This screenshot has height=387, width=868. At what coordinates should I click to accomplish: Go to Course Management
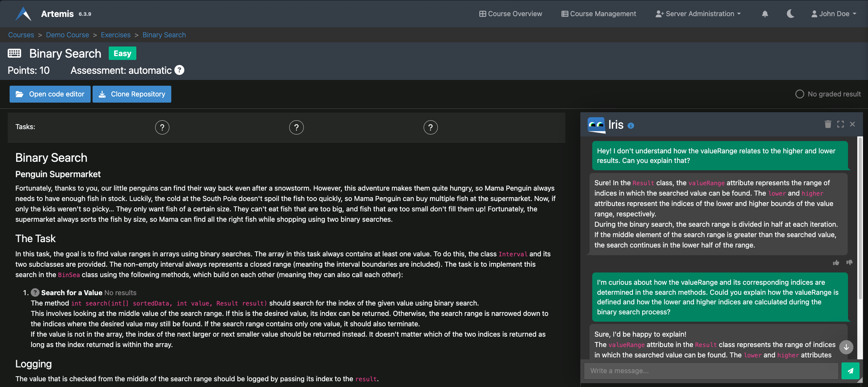tap(599, 14)
